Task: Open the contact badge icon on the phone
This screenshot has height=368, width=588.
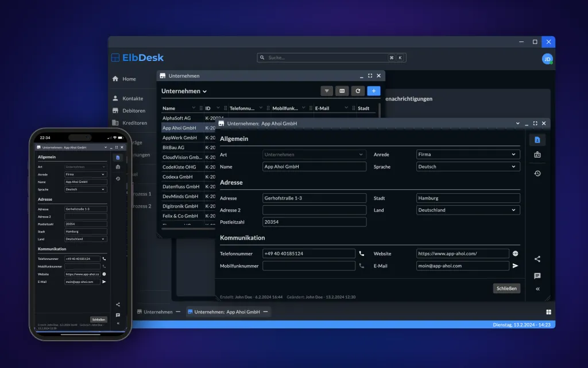Action: point(118,167)
